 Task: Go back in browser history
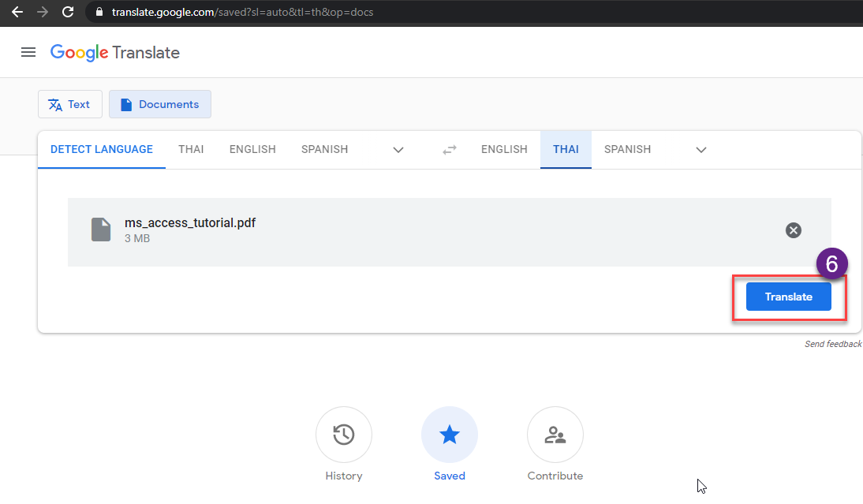(x=17, y=12)
